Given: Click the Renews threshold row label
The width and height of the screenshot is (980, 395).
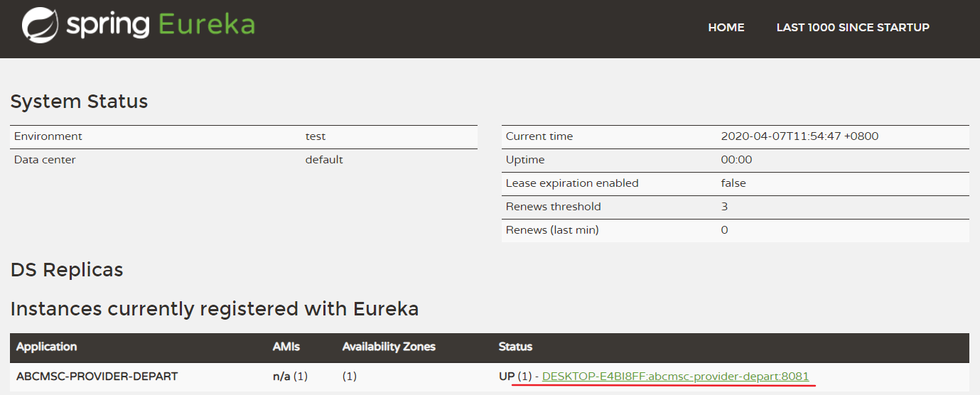Looking at the screenshot, I should [553, 207].
